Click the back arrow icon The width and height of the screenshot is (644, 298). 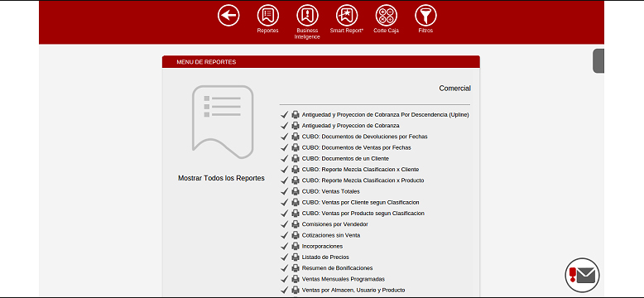point(228,16)
